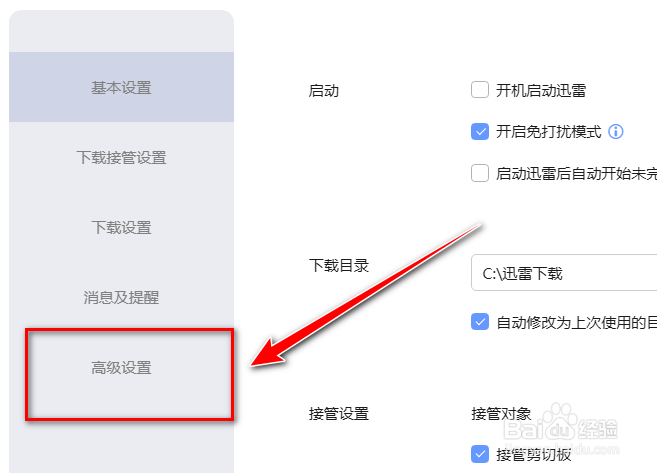Uncheck 自动修改为上次使用的目录 checkbox
Viewport: 657px width, 473px height.
480,322
